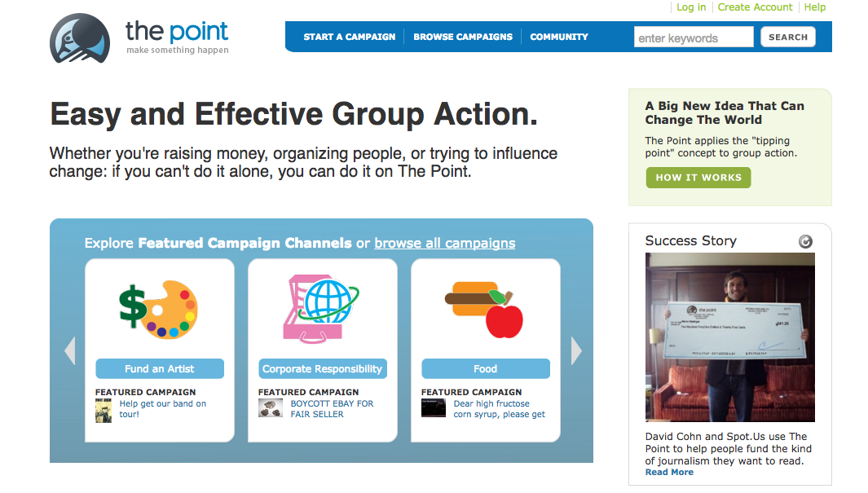Go to Browse Campaigns
Viewport: 868px width, 493px height.
463,37
